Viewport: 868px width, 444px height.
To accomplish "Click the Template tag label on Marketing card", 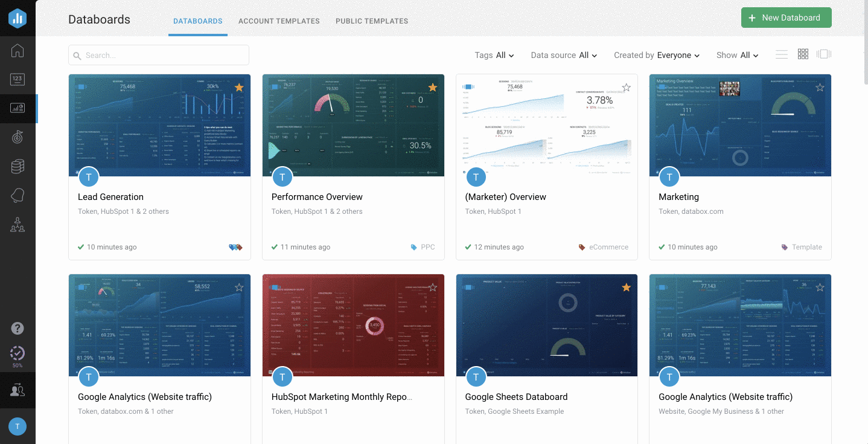I will [807, 247].
